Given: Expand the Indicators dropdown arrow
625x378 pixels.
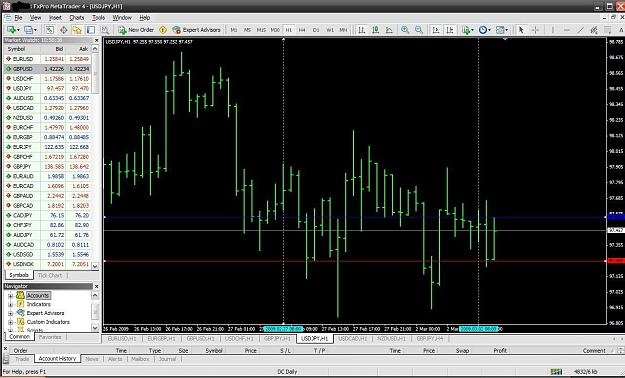Looking at the screenshot, I should point(473,30).
